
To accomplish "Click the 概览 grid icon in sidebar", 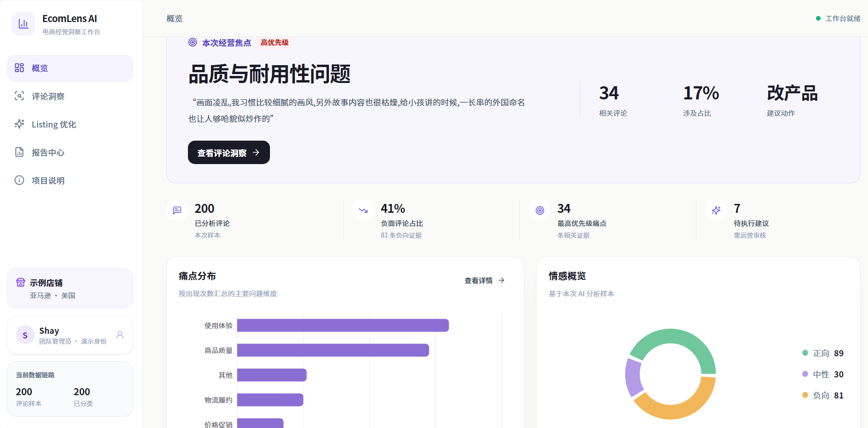I will point(19,68).
